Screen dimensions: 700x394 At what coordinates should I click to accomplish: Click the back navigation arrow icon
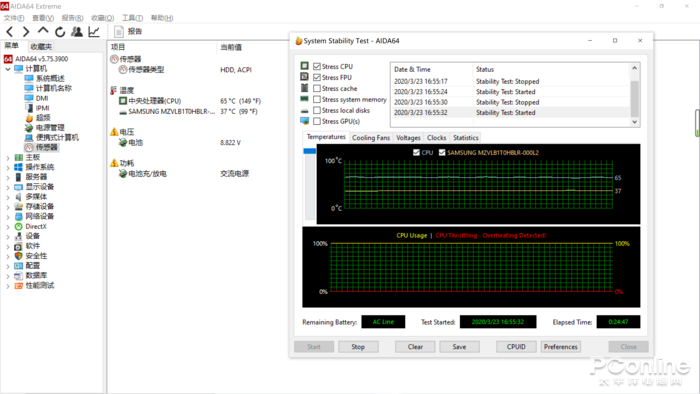click(x=10, y=32)
